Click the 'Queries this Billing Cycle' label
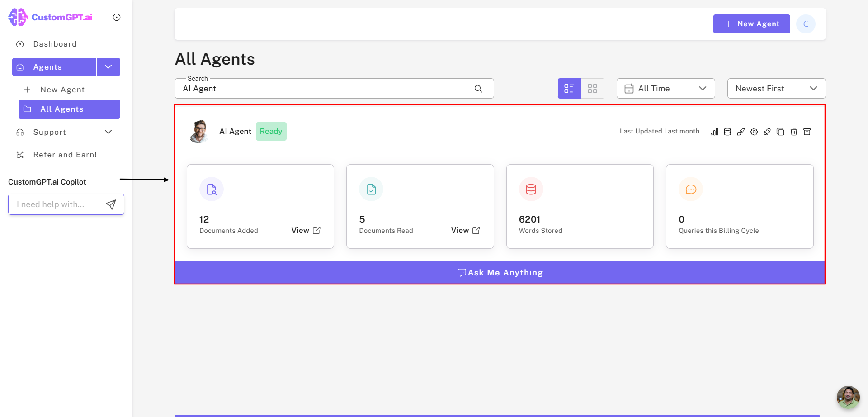The height and width of the screenshot is (417, 868). (718, 231)
